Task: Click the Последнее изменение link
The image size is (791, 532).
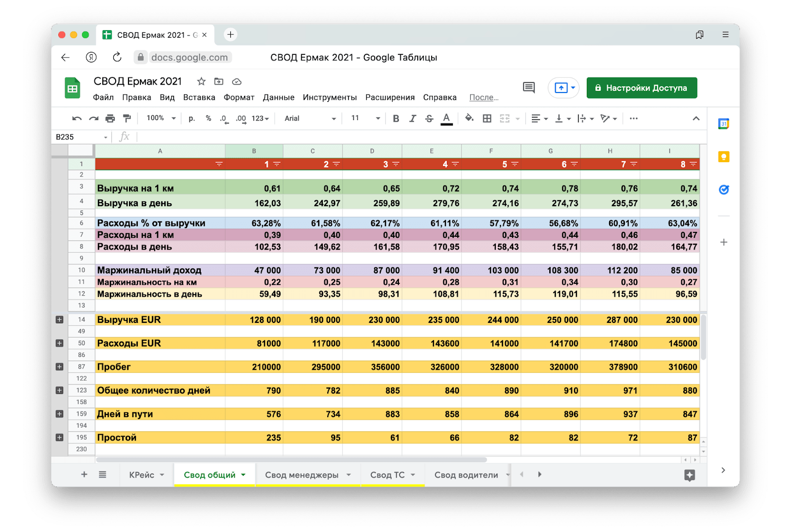Action: (483, 97)
